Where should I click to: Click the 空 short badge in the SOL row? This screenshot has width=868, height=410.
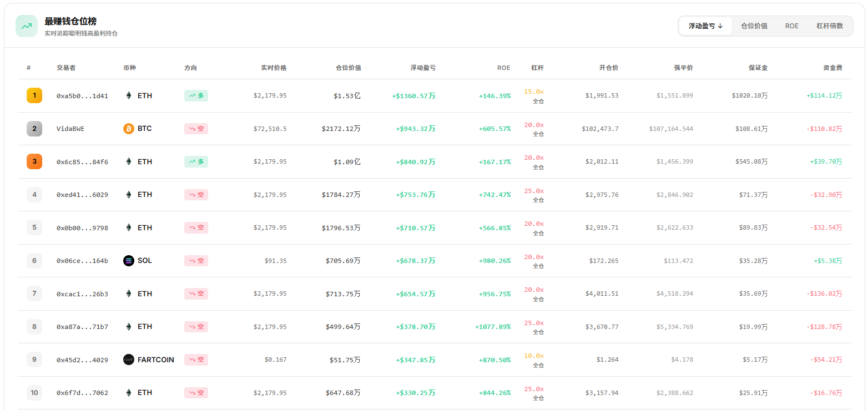pos(196,260)
